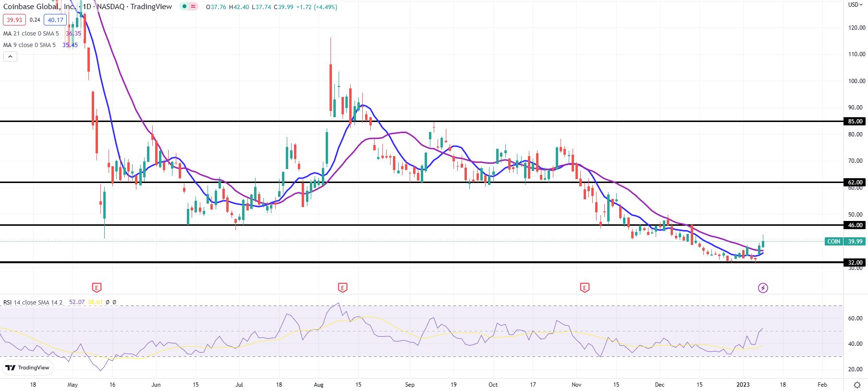Click the buy price 40.17 button
Screen dimensions: 868x391
(56, 20)
